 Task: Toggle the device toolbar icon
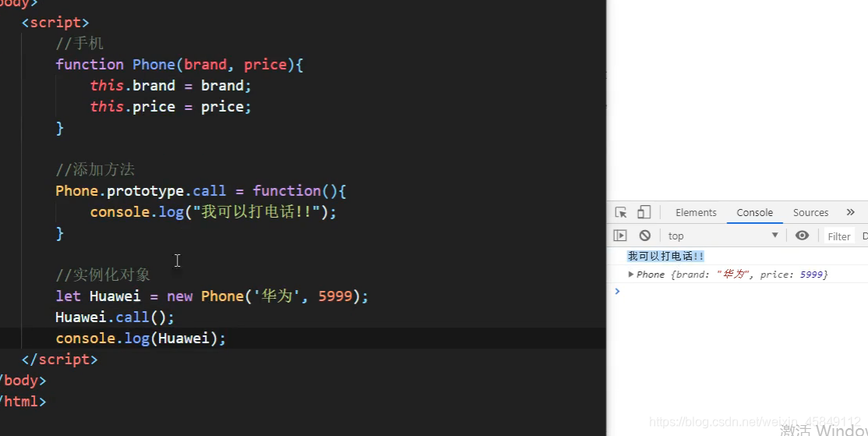tap(644, 212)
